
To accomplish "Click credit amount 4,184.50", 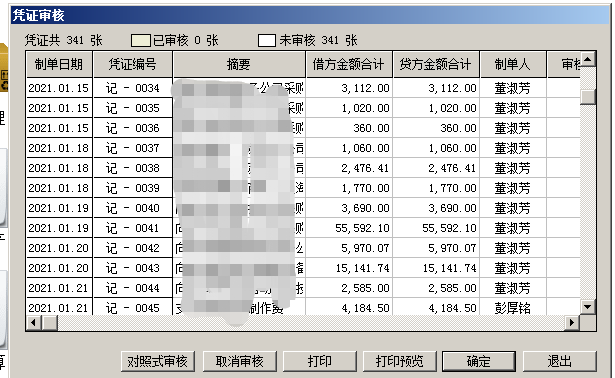I will [x=436, y=307].
